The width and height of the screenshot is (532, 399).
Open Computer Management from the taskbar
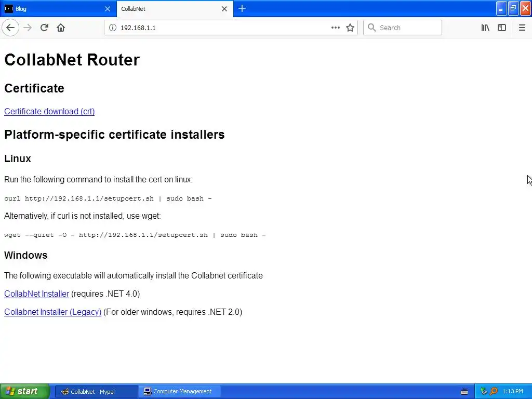coord(179,391)
